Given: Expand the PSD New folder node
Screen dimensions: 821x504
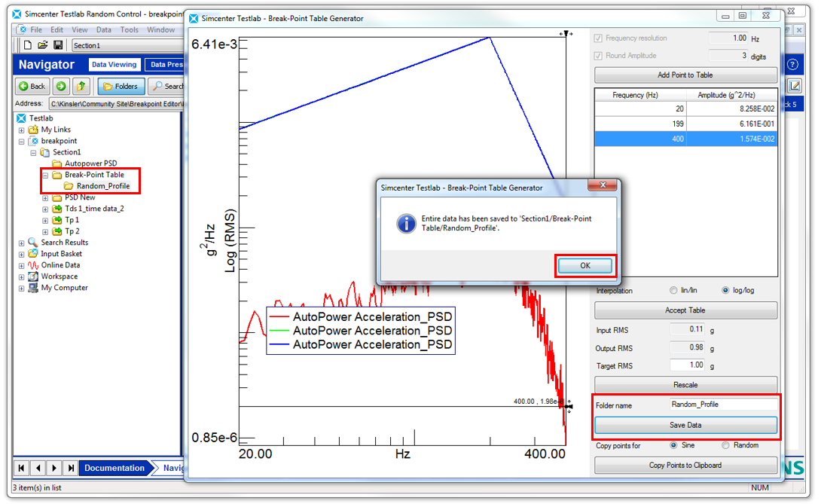Looking at the screenshot, I should [x=45, y=197].
